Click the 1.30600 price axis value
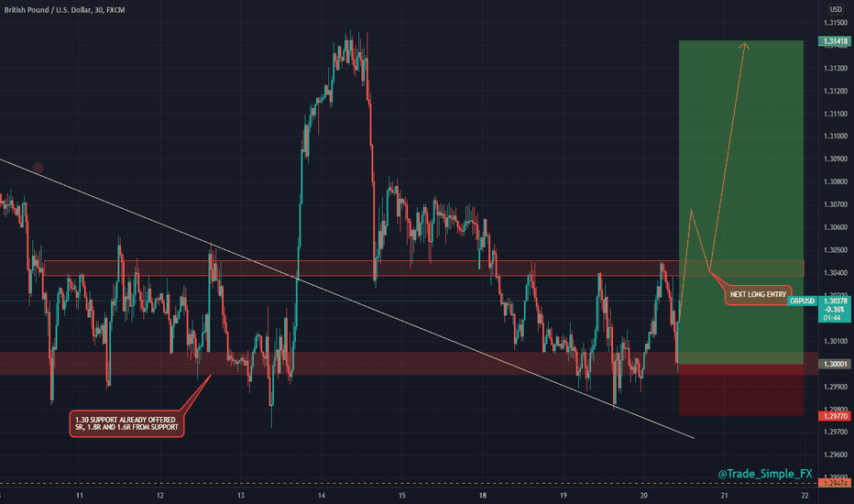This screenshot has width=854, height=504. (836, 227)
